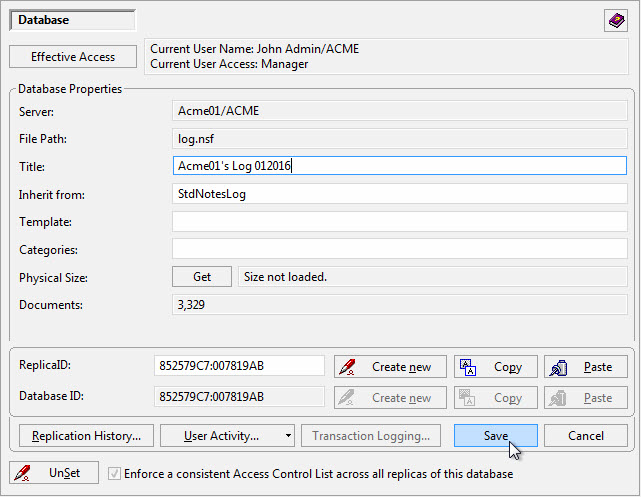
Task: Toggle Enforce consistent Access Control List checkbox
Action: coord(114,474)
